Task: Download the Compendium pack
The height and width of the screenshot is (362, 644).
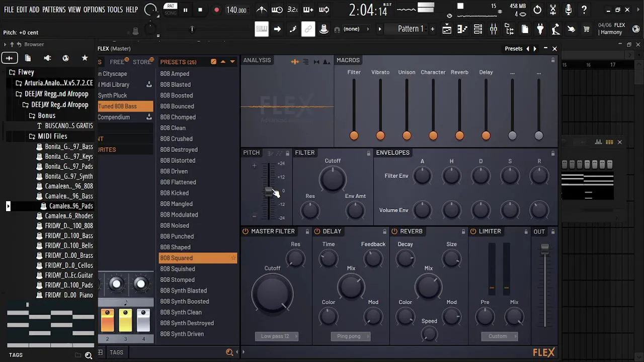Action: [x=149, y=117]
